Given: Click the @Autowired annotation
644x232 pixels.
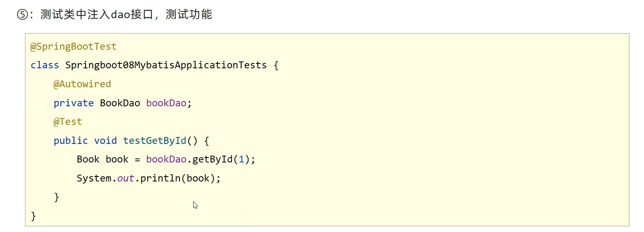Looking at the screenshot, I should [x=82, y=84].
